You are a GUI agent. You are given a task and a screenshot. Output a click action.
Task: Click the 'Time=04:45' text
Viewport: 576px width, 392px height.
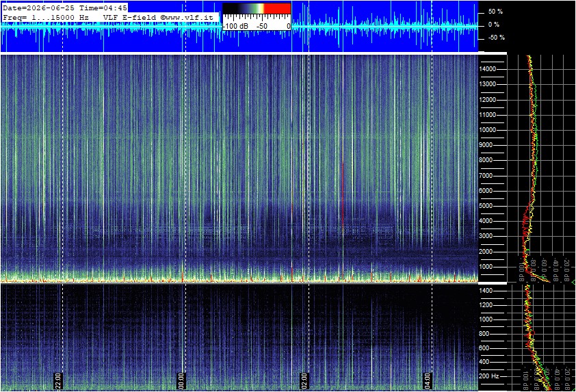point(103,8)
